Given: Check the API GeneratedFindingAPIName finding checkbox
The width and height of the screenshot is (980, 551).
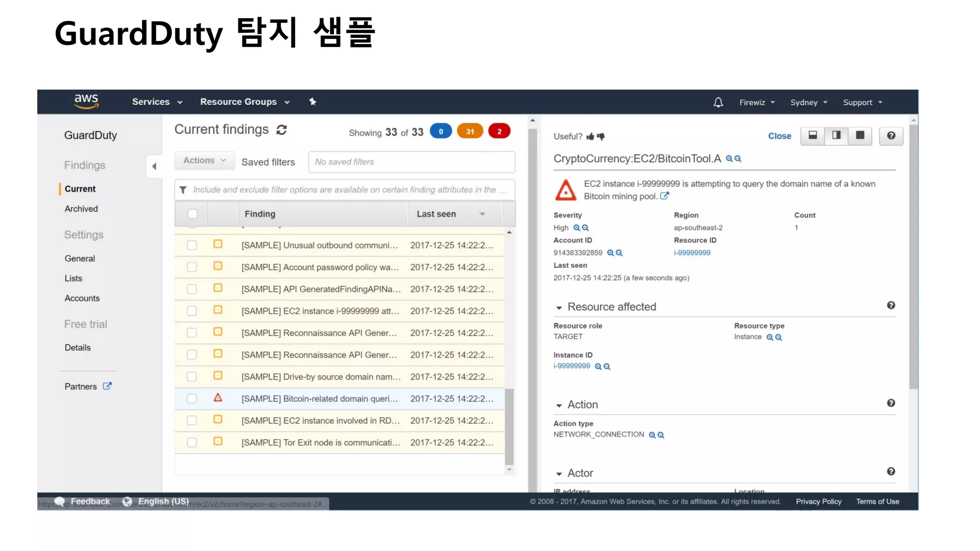Looking at the screenshot, I should [x=192, y=289].
